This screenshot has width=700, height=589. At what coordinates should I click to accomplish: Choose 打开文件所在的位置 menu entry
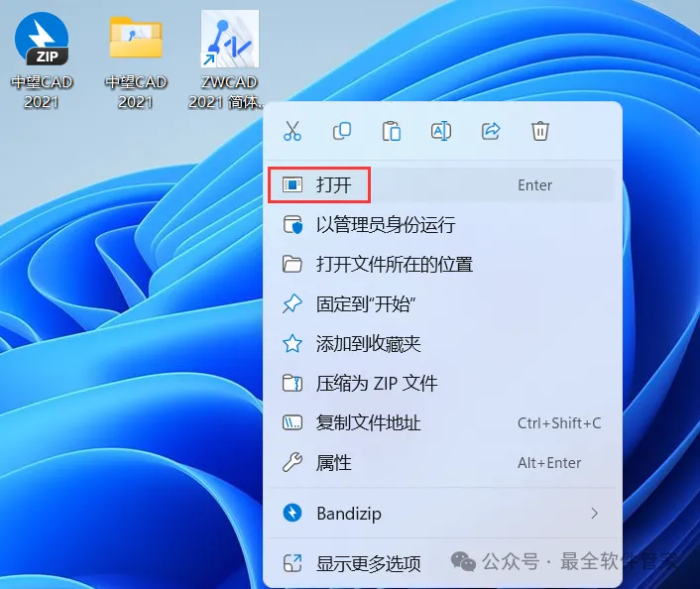coord(441,265)
